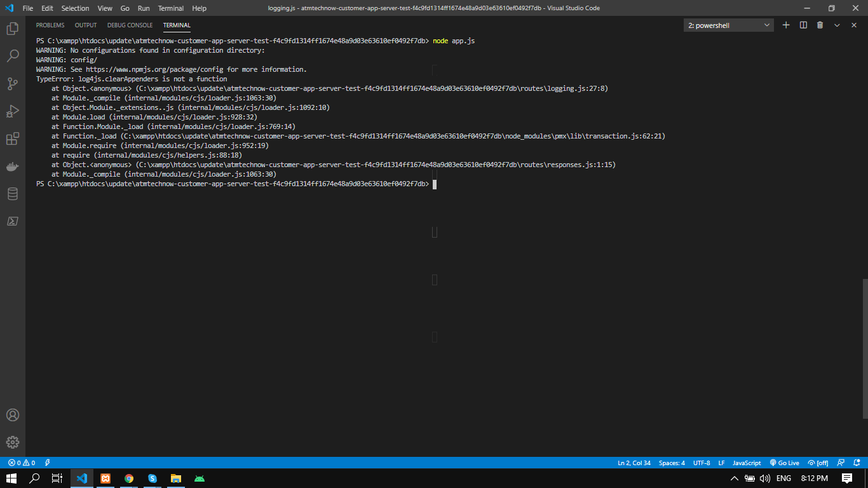Launch Google Chrome from the taskbar
Image resolution: width=868 pixels, height=488 pixels.
(129, 478)
